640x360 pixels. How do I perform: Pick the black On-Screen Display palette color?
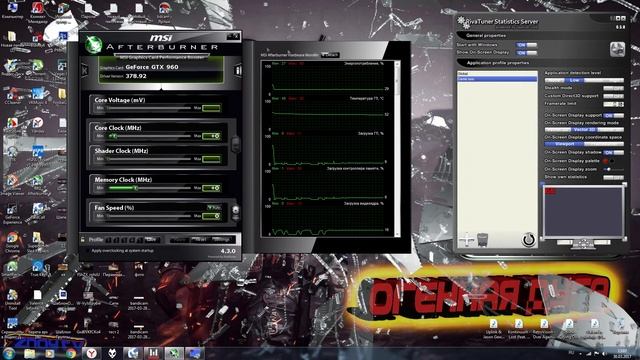(612, 161)
